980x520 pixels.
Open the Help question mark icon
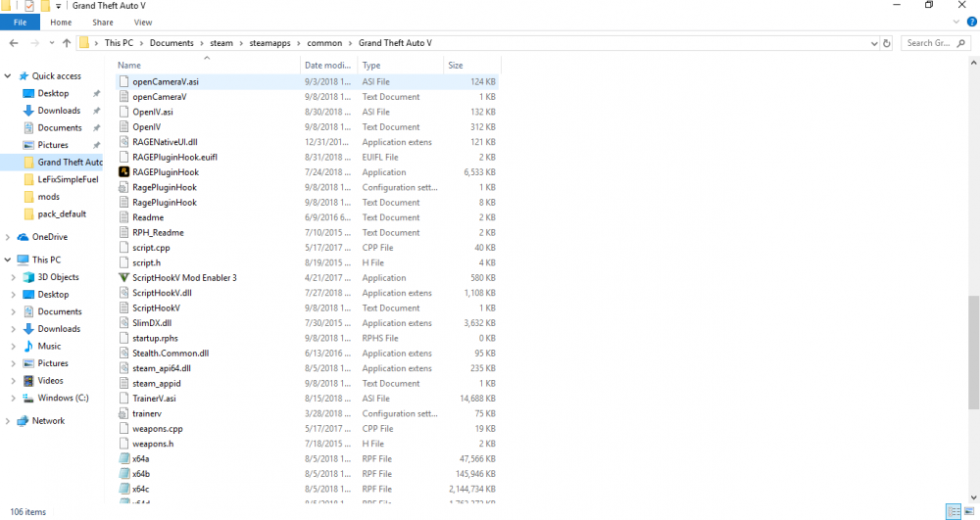point(972,22)
